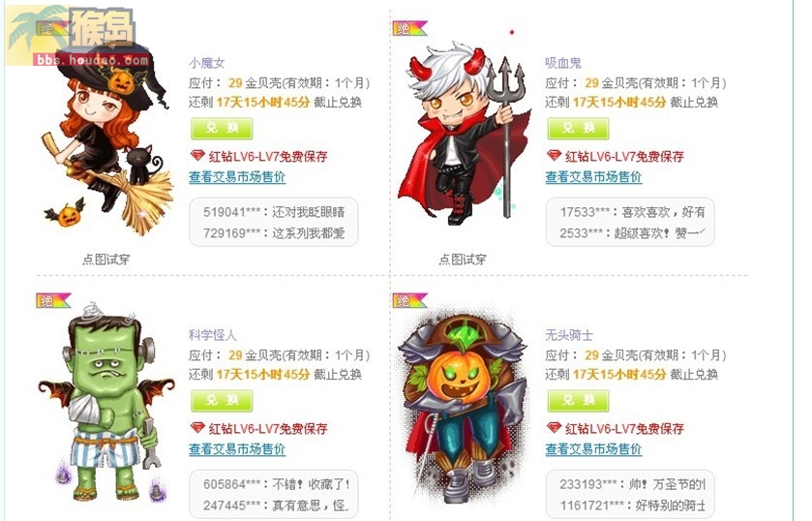Open 查看交易市场售价 link under 科学怪人
The image size is (812, 521).
tap(237, 449)
